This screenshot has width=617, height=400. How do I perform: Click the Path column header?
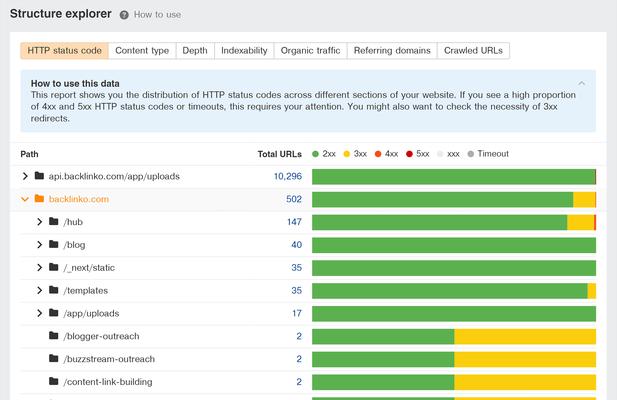tap(29, 154)
